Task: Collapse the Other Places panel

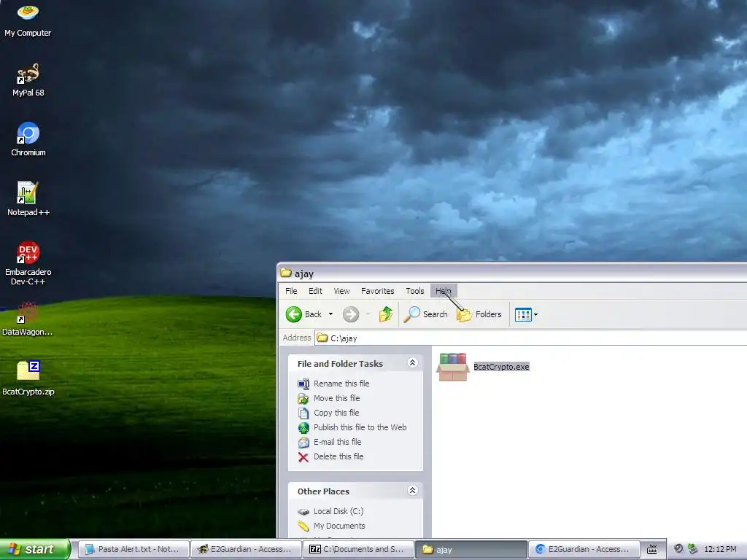Action: [413, 491]
